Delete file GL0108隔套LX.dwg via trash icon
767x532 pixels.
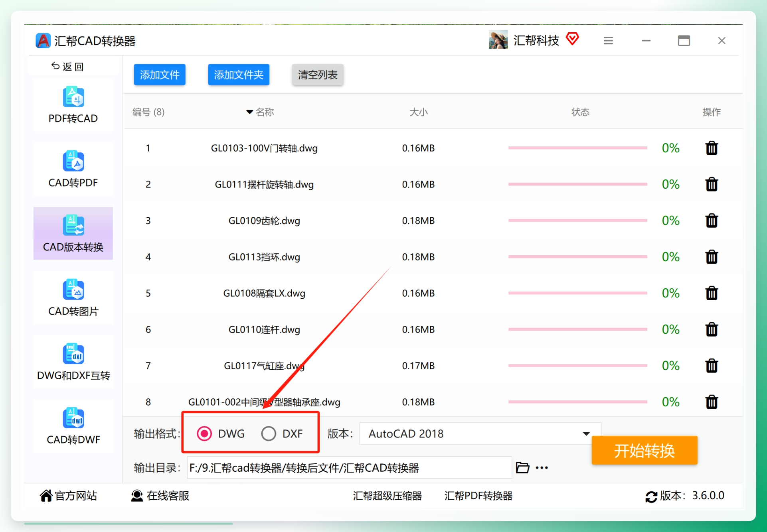pos(712,293)
